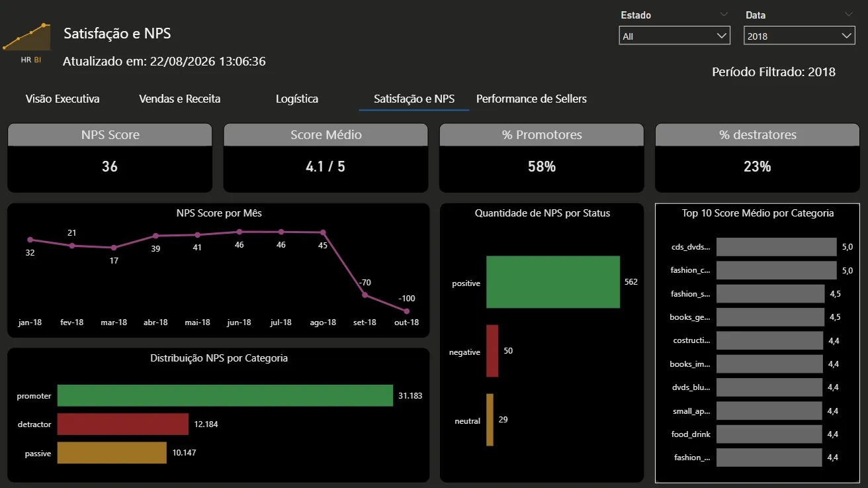This screenshot has width=868, height=488.
Task: Click the dvds_blu category bar
Action: tap(769, 387)
